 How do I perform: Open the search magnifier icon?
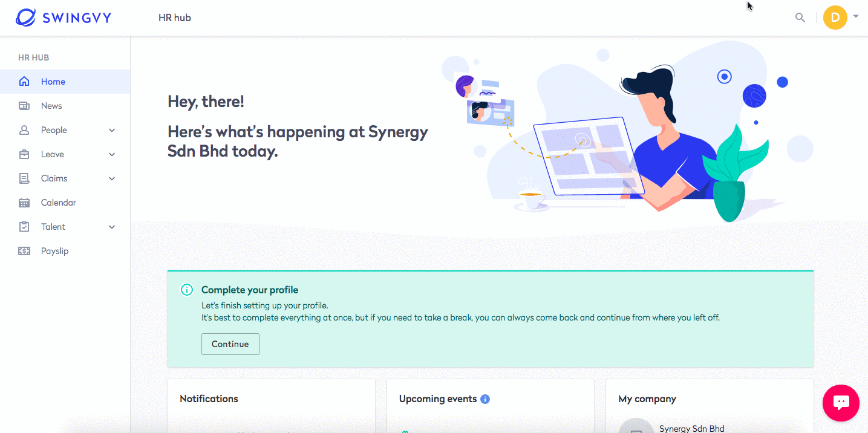pyautogui.click(x=800, y=18)
